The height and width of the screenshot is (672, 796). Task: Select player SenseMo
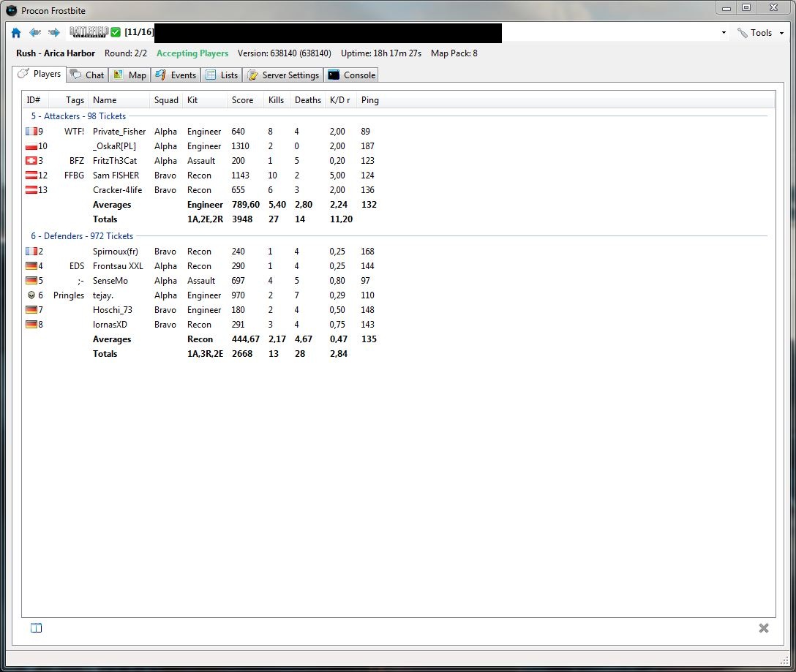tap(110, 281)
